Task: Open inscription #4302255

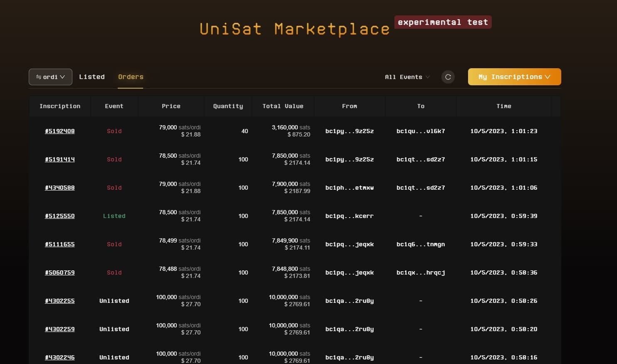Action: coord(60,301)
